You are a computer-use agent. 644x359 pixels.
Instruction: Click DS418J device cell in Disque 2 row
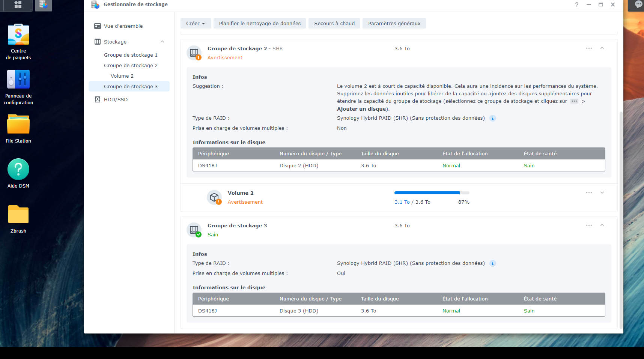208,165
